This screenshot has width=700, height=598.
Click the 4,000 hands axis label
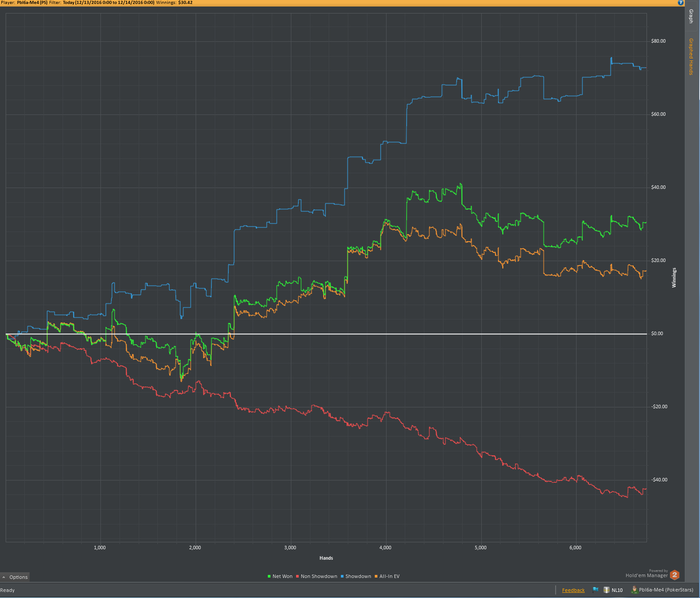[x=385, y=548]
